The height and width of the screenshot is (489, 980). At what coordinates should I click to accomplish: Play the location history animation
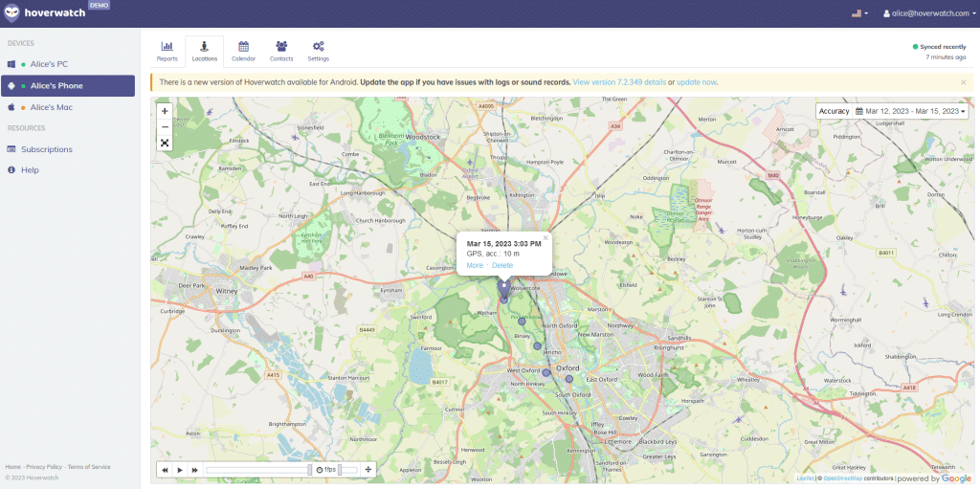pos(180,470)
